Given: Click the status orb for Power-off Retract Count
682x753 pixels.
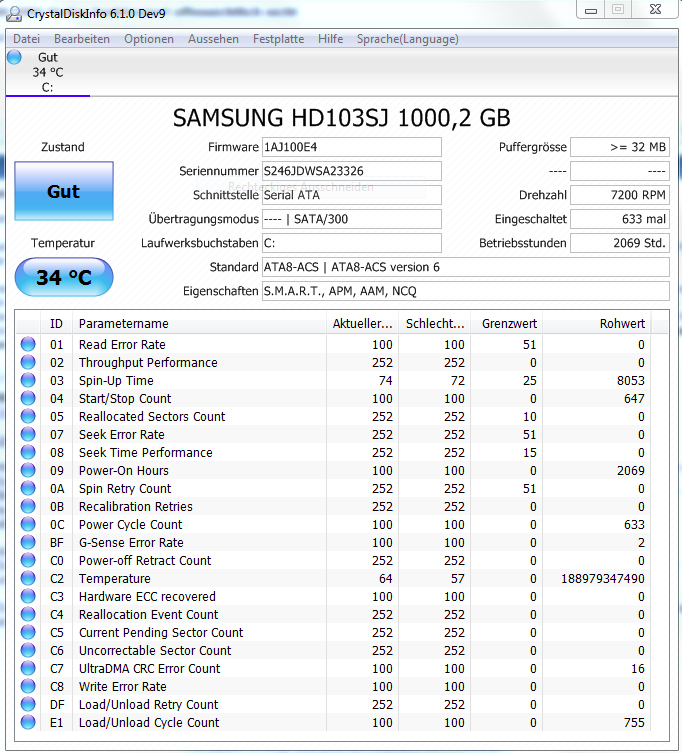Looking at the screenshot, I should tap(28, 560).
